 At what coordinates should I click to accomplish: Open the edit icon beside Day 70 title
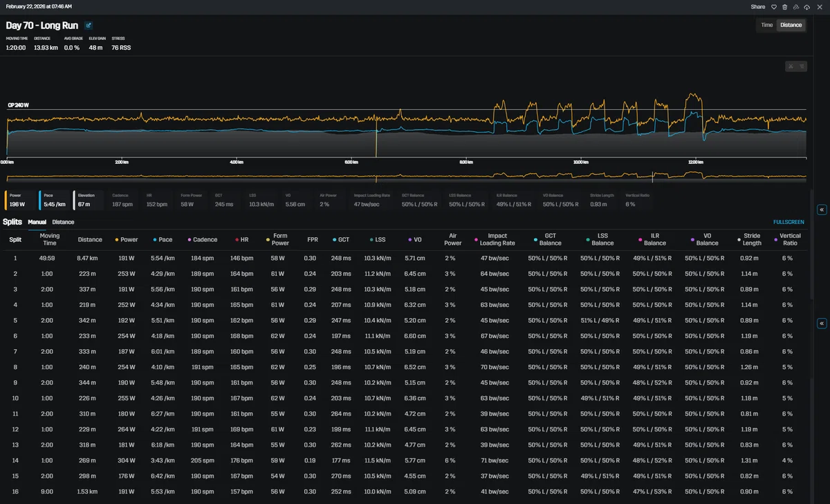pyautogui.click(x=89, y=26)
